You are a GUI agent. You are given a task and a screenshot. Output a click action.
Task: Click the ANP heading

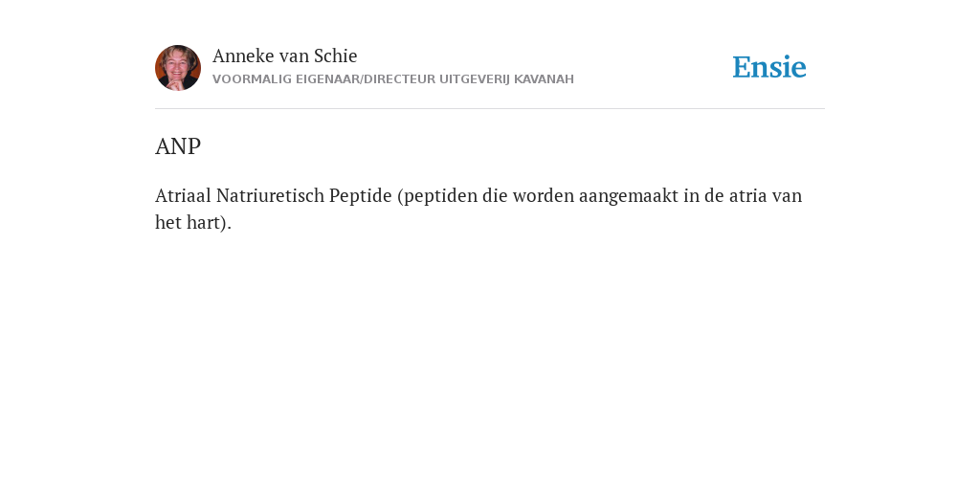tap(178, 146)
